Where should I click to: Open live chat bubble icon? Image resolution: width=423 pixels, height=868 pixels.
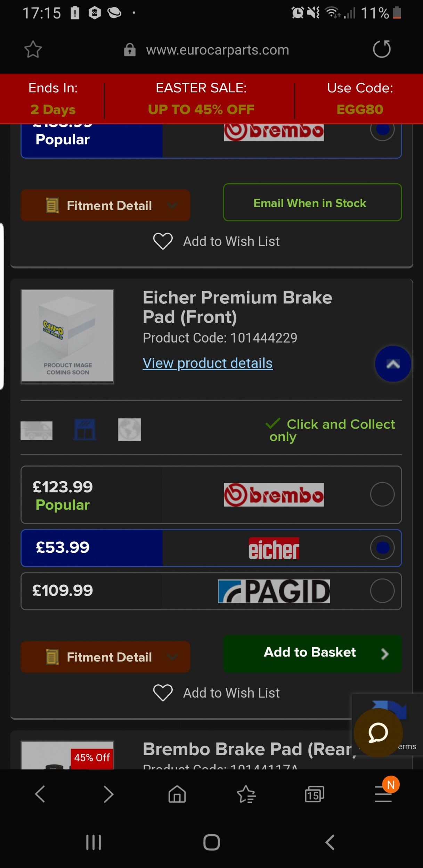378,733
